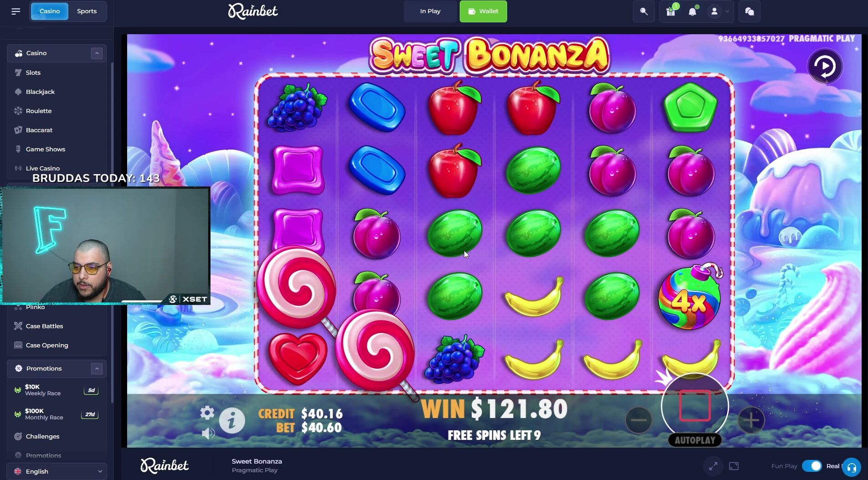The width and height of the screenshot is (868, 480).
Task: Collapse the Promotions section chevron
Action: coord(97,368)
